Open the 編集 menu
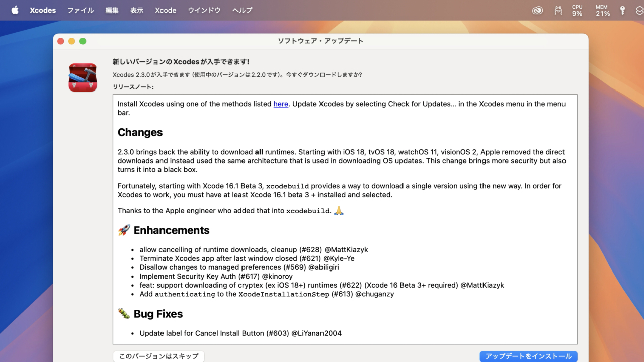 (112, 10)
